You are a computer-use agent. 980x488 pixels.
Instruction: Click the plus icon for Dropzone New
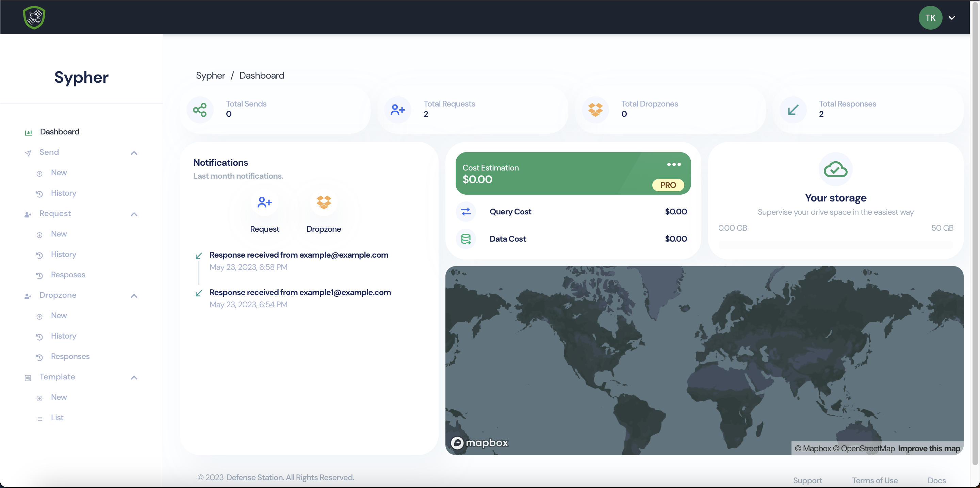tap(39, 317)
